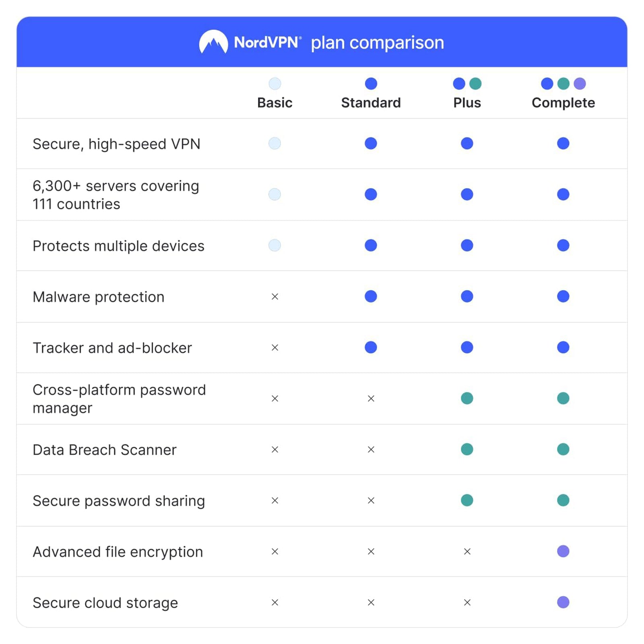Click the Protects multiple devices feature label
The width and height of the screenshot is (644, 644).
point(118,246)
